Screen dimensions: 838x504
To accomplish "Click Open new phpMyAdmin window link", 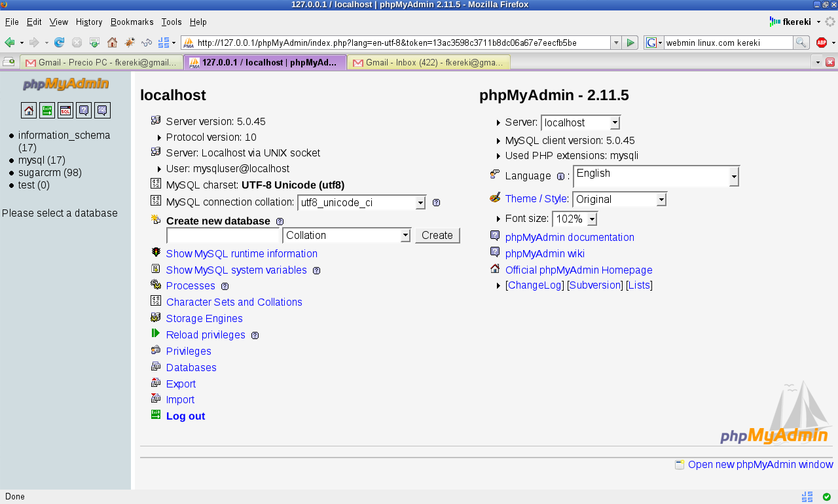I will (x=761, y=465).
